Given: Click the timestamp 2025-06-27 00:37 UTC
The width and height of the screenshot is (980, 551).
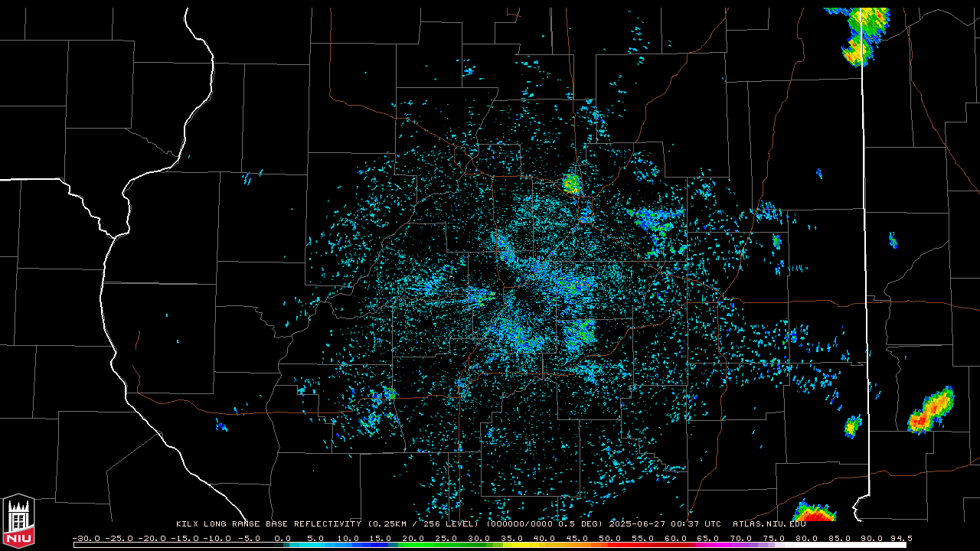Looking at the screenshot, I should tap(665, 524).
